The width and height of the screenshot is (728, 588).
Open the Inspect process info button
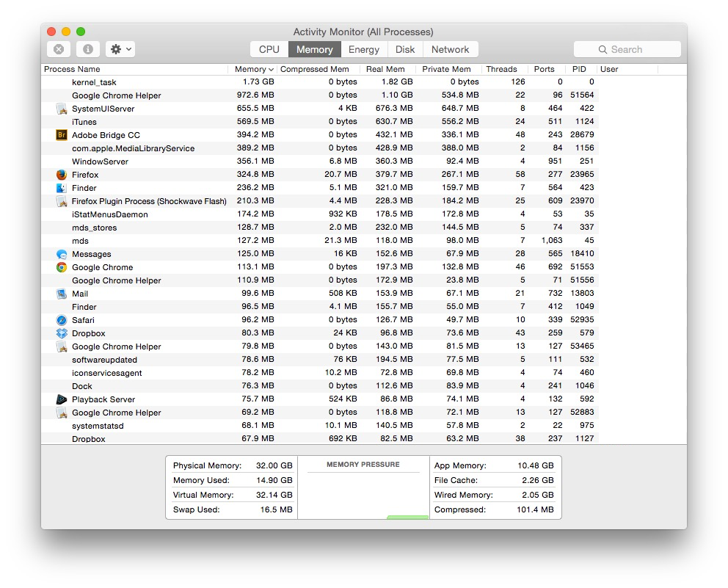point(88,49)
